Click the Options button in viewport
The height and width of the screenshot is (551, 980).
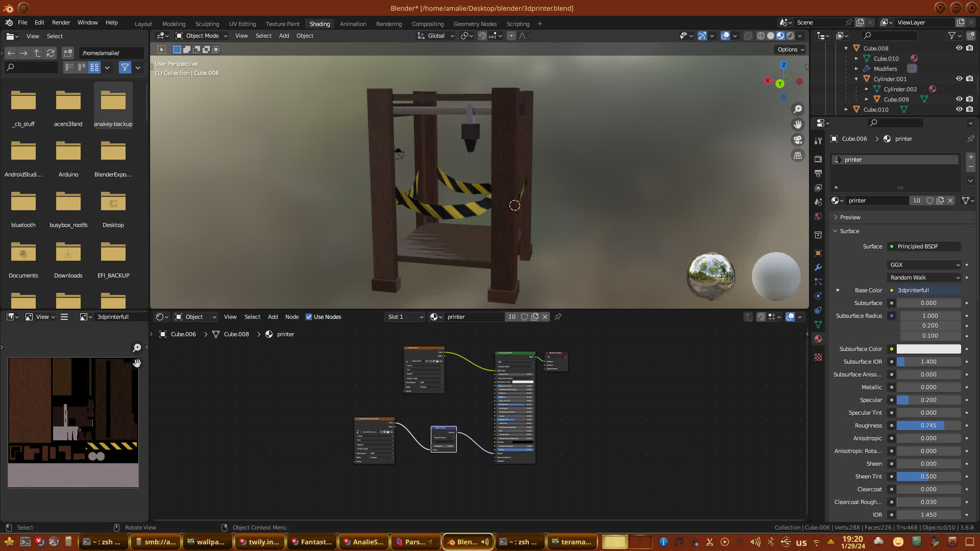coord(791,49)
